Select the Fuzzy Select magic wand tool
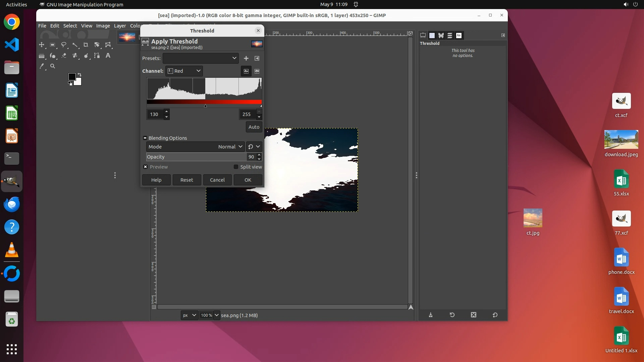644x362 pixels. click(75, 45)
